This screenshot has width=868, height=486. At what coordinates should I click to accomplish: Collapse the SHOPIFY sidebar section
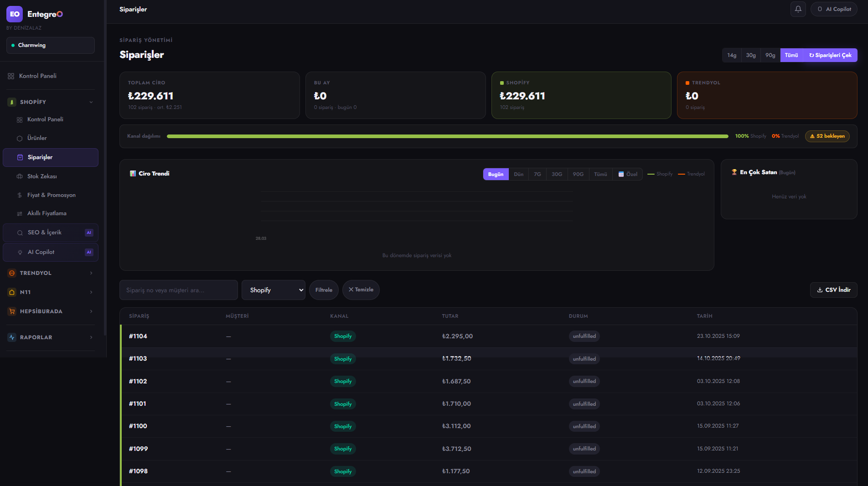[91, 102]
